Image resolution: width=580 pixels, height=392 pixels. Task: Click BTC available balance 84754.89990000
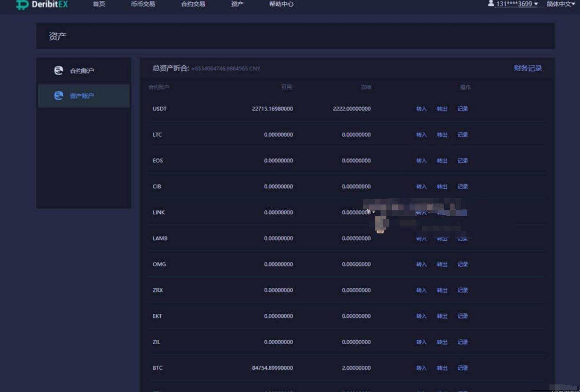click(x=272, y=368)
